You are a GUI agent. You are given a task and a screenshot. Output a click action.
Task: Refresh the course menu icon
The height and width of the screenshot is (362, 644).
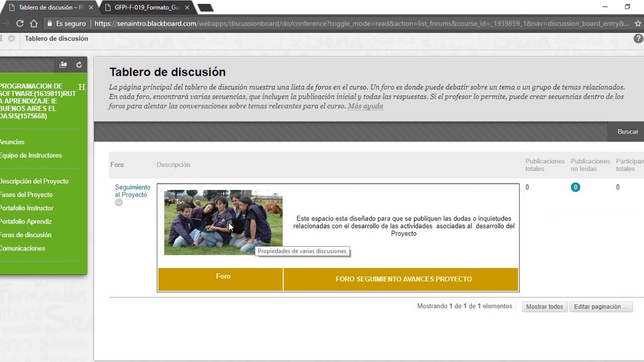click(79, 65)
